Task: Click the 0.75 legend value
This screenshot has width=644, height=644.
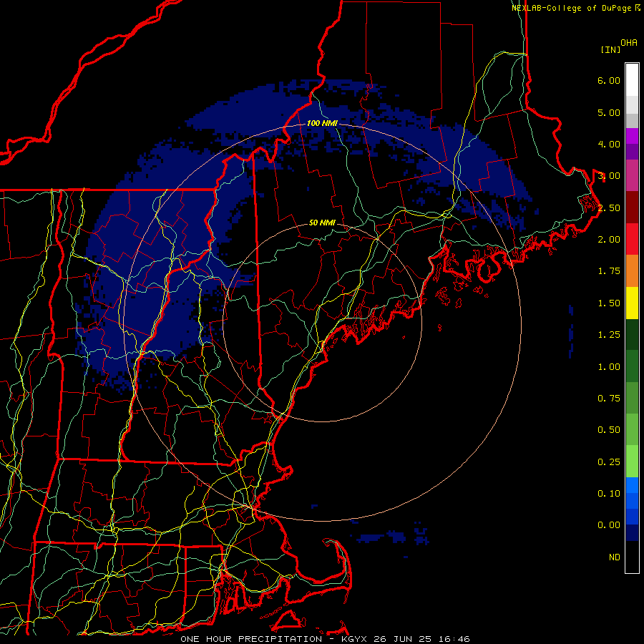Action: [x=609, y=399]
